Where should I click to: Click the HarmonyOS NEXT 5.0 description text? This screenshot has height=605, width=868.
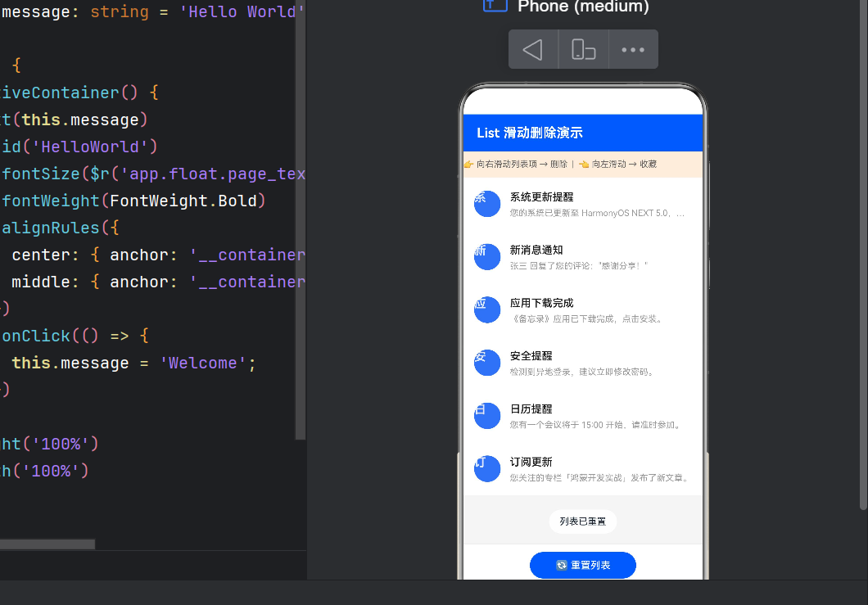597,213
